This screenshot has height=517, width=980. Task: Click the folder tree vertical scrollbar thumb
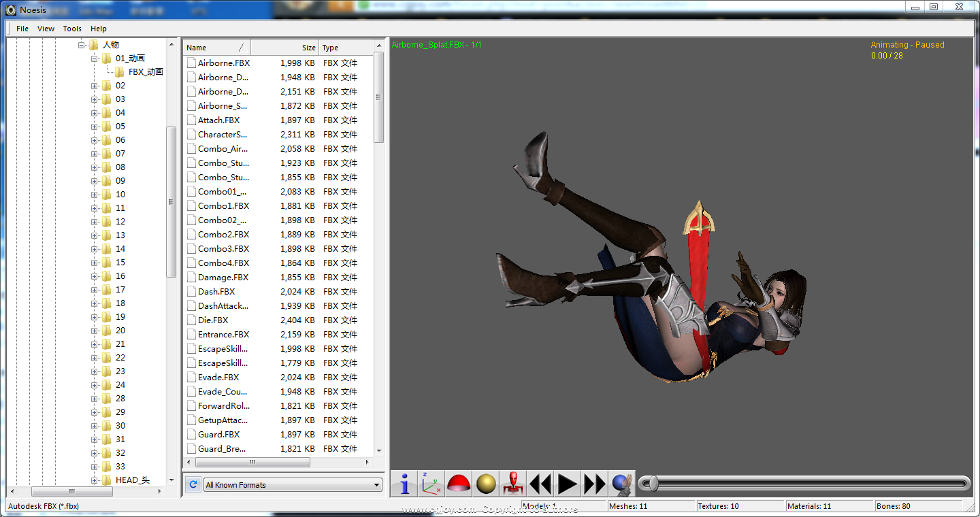[171, 202]
